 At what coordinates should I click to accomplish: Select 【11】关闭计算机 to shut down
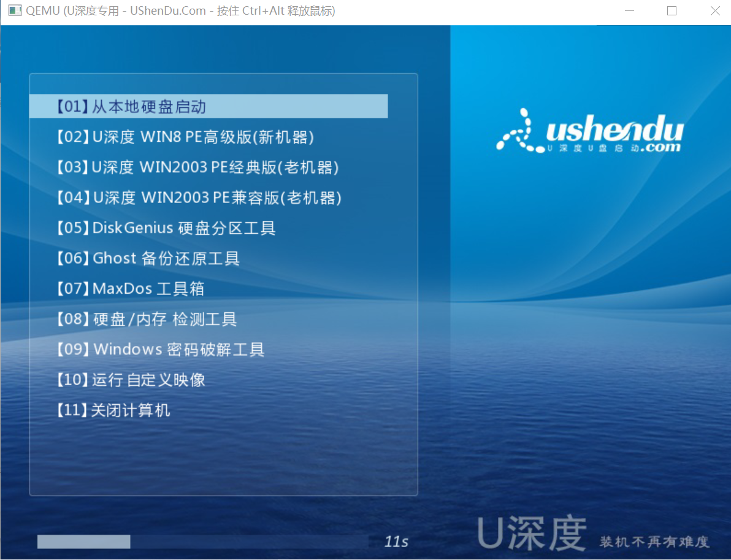113,410
